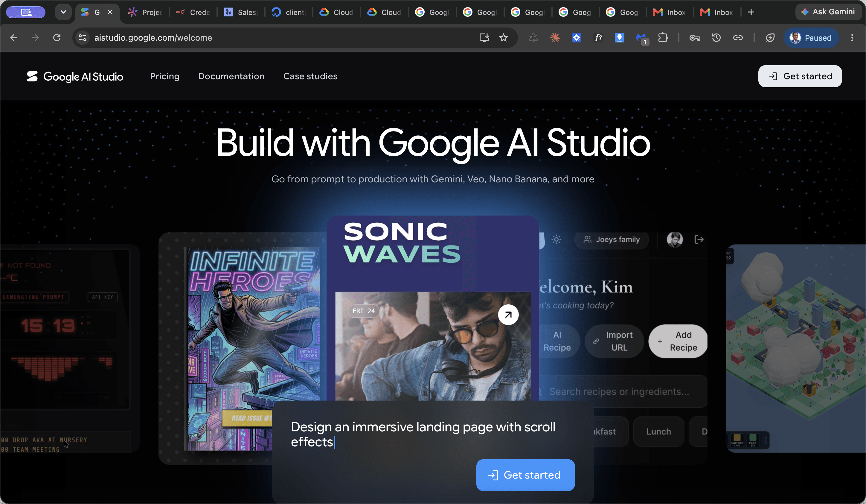Switch to the client tab
This screenshot has height=504, width=866.
coord(289,12)
